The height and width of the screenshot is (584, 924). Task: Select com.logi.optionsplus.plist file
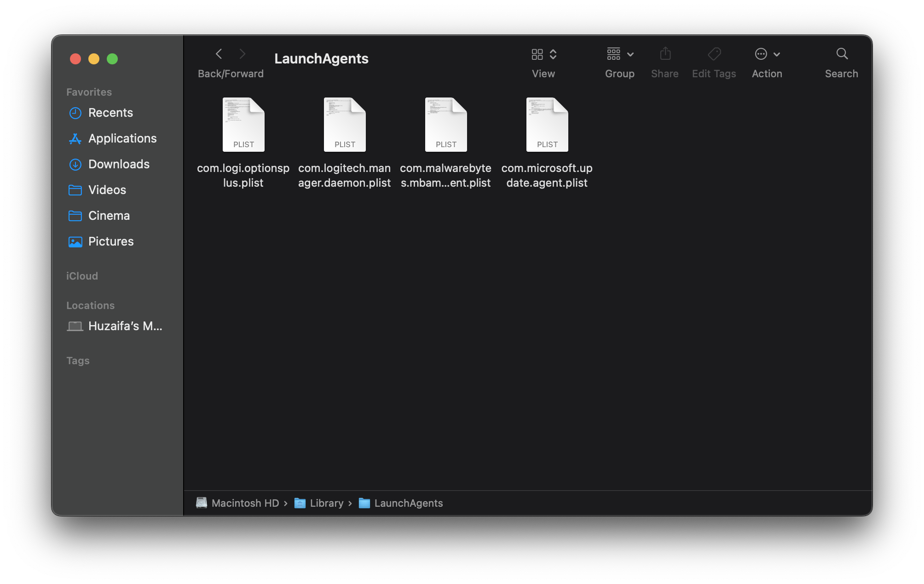pyautogui.click(x=243, y=125)
